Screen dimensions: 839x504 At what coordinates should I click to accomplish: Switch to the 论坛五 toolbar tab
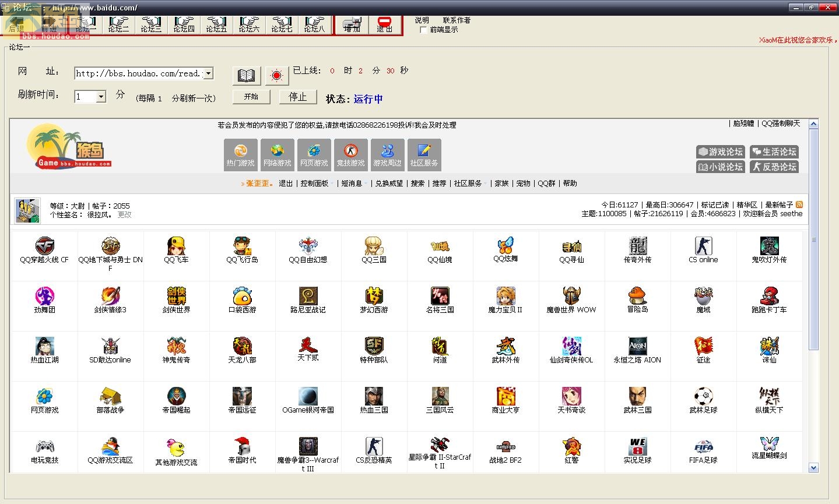[x=216, y=24]
